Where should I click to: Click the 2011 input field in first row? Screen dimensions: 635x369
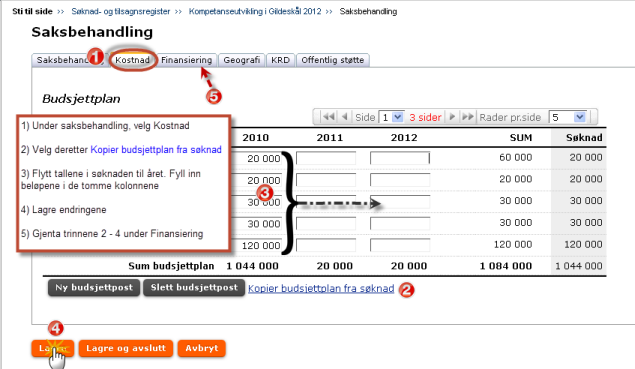pos(326,158)
